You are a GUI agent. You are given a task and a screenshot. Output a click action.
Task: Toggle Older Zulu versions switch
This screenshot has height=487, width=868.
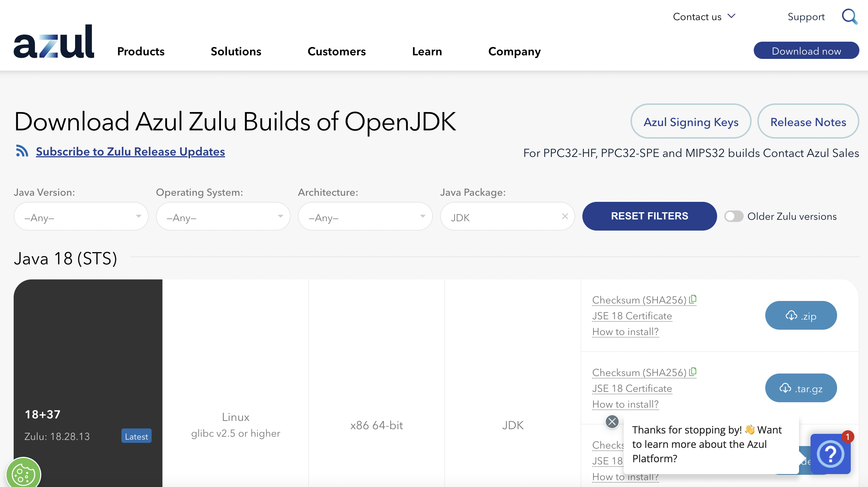tap(733, 216)
